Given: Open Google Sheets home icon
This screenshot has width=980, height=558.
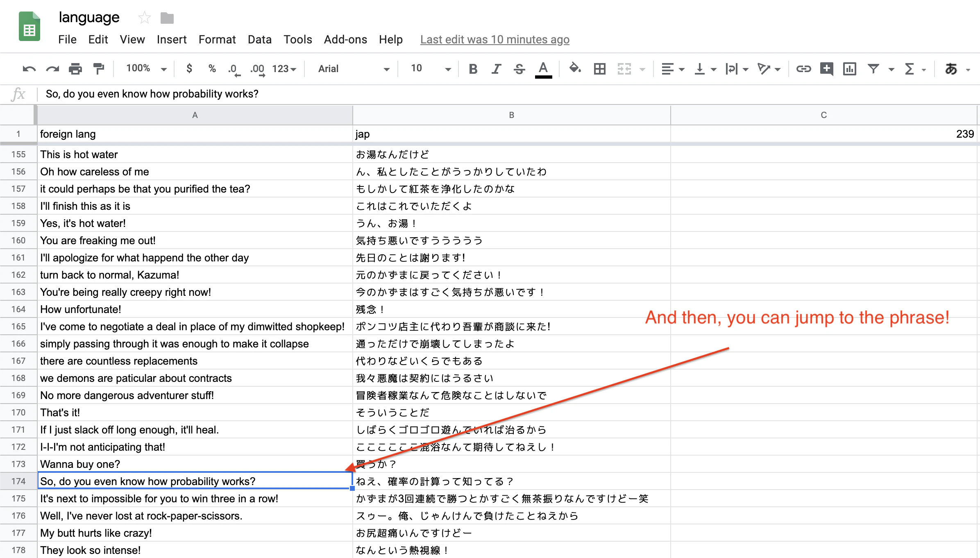Looking at the screenshot, I should [x=29, y=26].
